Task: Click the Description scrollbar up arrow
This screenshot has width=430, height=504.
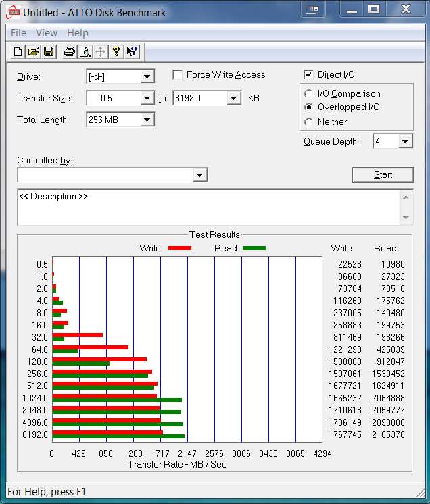Action: (x=406, y=197)
